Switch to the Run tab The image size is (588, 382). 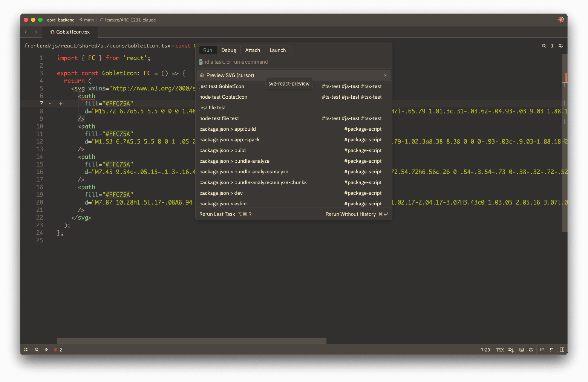(x=208, y=50)
